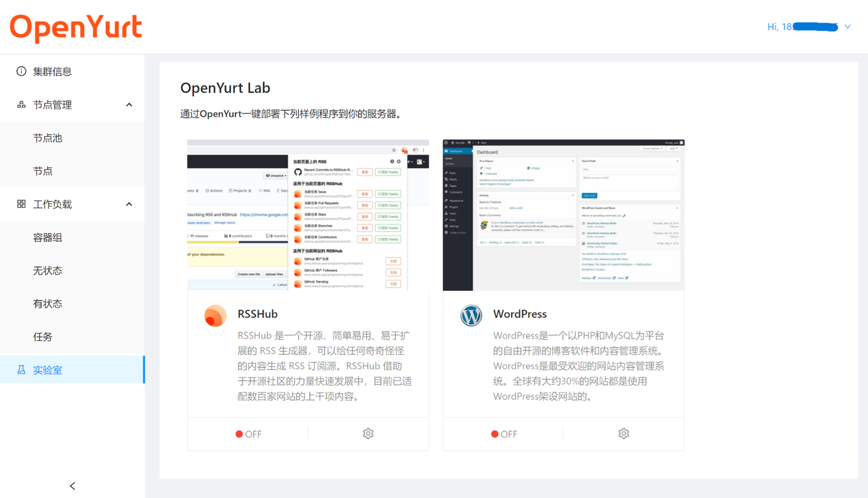Click the RSSHub card title
This screenshot has height=498, width=868.
coord(257,314)
